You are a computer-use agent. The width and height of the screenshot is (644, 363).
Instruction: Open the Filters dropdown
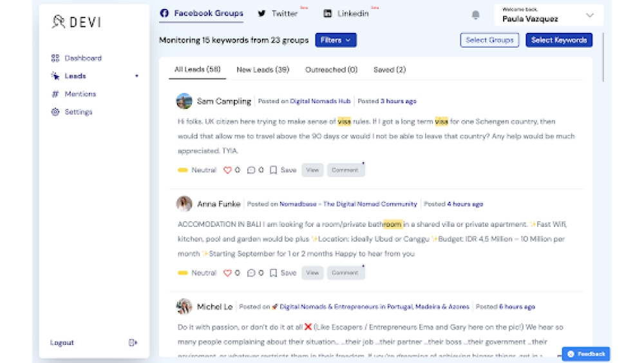(336, 40)
